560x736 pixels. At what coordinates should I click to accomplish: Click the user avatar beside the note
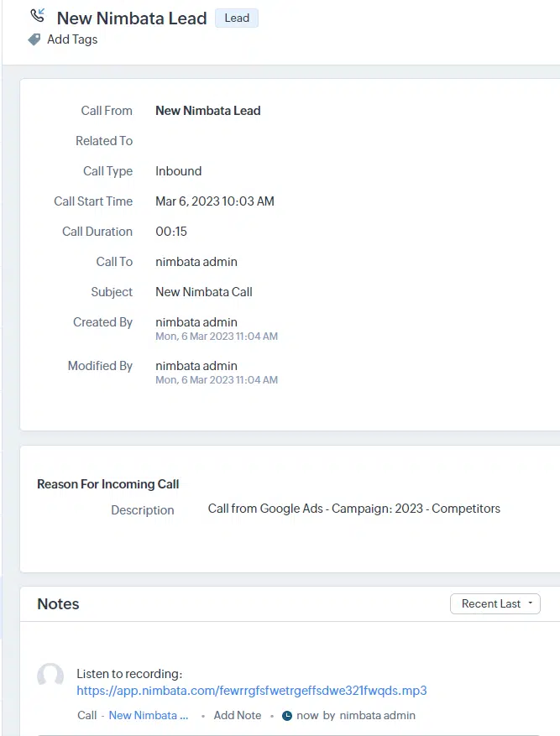pos(50,675)
